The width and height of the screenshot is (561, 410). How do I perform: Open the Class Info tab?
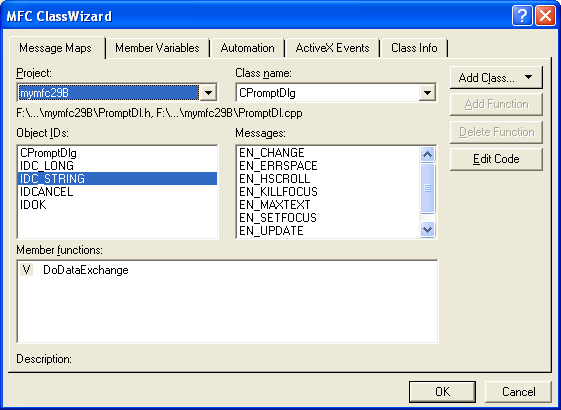tap(414, 48)
